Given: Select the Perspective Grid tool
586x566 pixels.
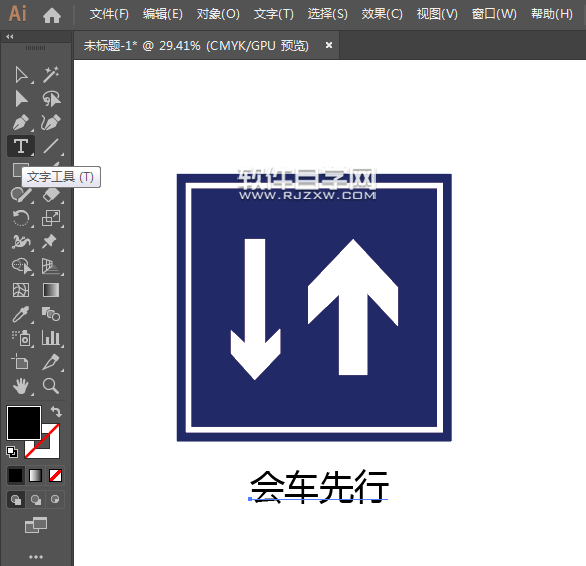Looking at the screenshot, I should tap(51, 266).
